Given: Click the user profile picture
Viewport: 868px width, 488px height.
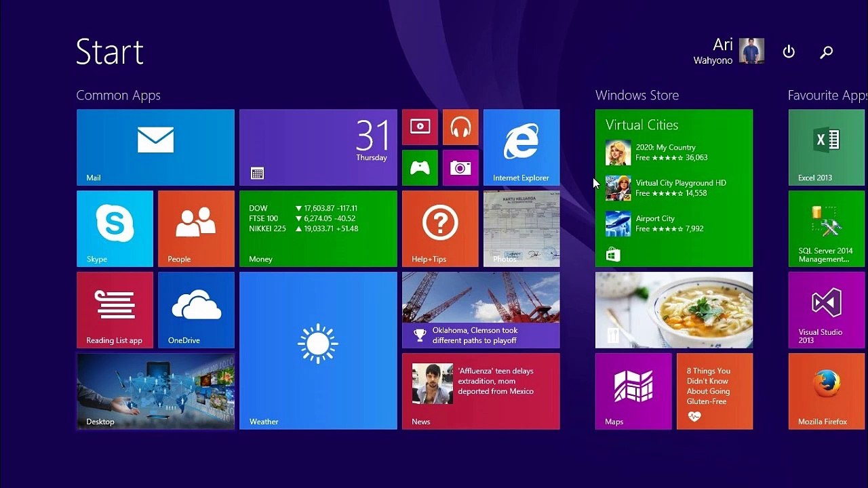Looking at the screenshot, I should pos(752,51).
